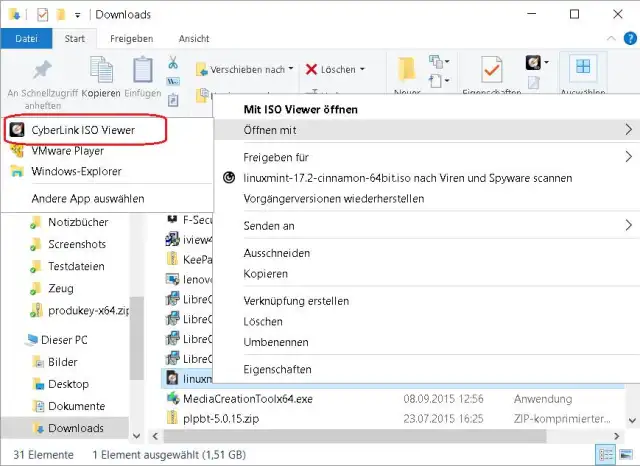The image size is (640, 466).
Task: Switch to the Freigeben ribbon tab
Action: pos(130,38)
